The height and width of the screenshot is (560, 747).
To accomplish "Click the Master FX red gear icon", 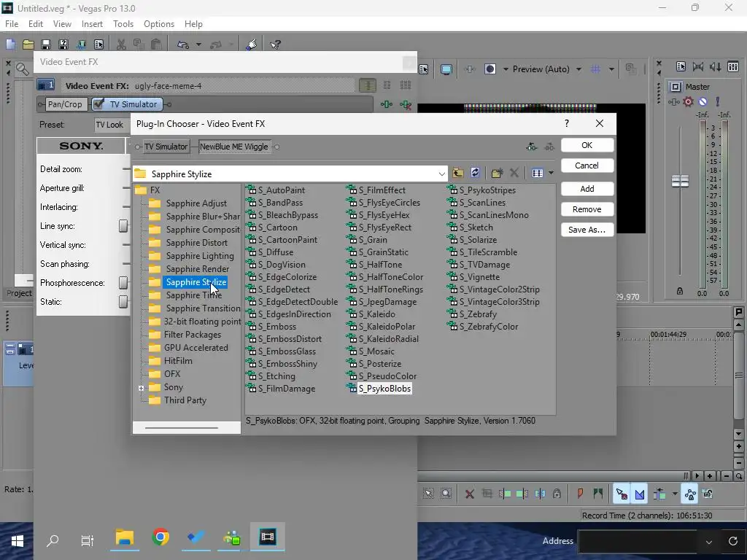I will [x=688, y=101].
